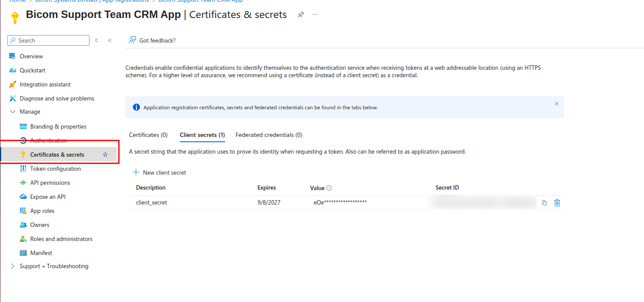Switch to Certificates (0) tab
Screen dimensions: 644x302
coord(148,135)
